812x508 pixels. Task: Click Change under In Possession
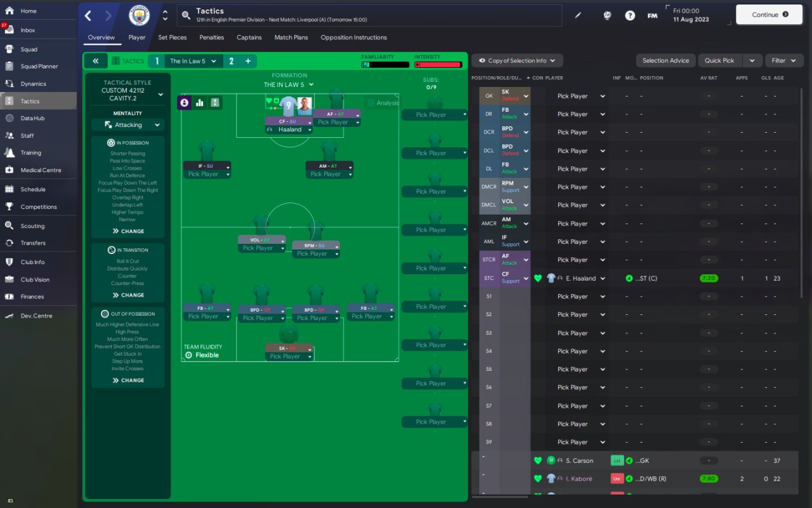(128, 231)
